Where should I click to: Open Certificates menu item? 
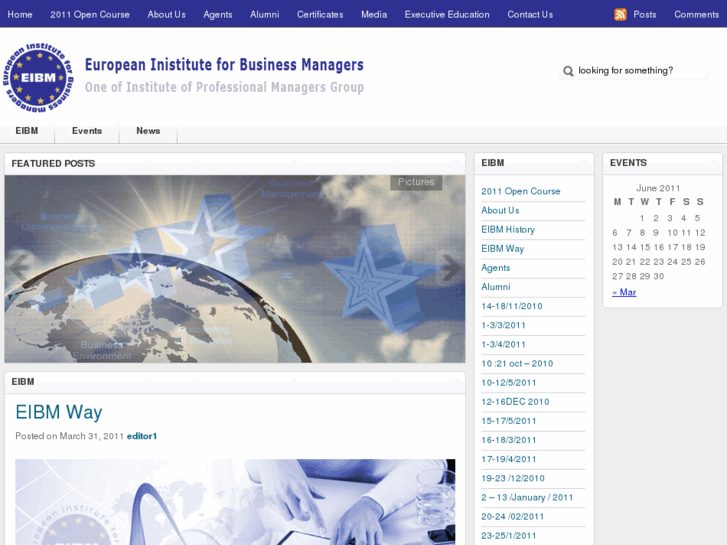(x=320, y=14)
